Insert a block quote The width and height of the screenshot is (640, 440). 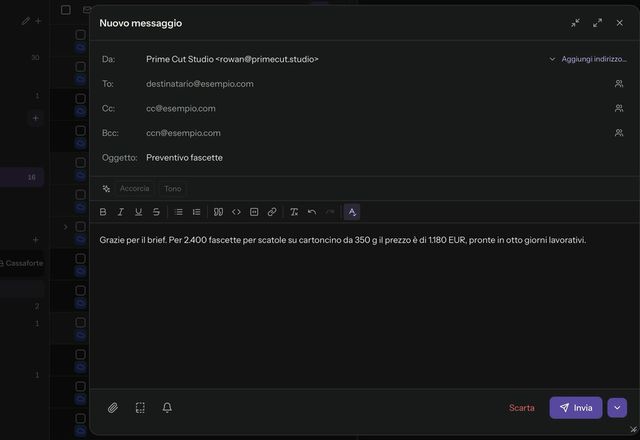click(x=218, y=212)
